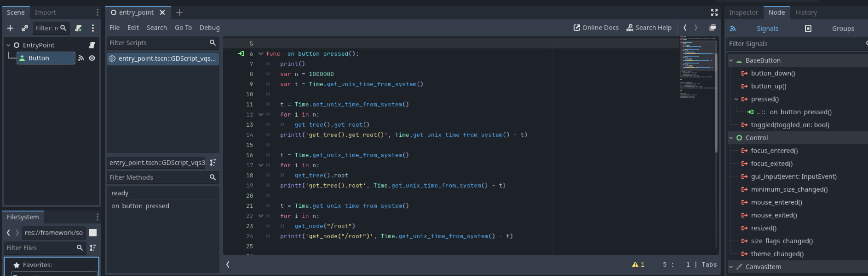
Task: Select the button_down() signal
Action: (773, 73)
